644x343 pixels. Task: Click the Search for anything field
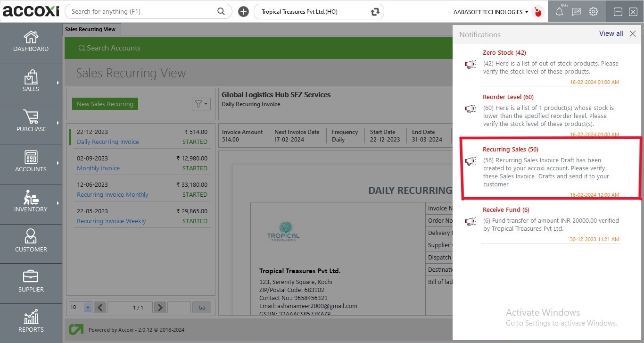coord(141,12)
